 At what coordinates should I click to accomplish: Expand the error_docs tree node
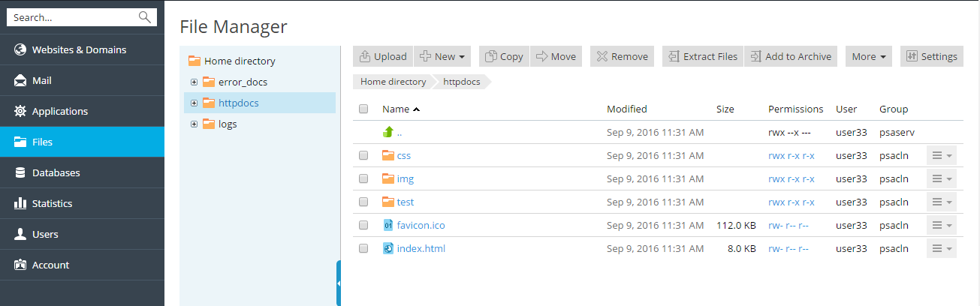(194, 82)
